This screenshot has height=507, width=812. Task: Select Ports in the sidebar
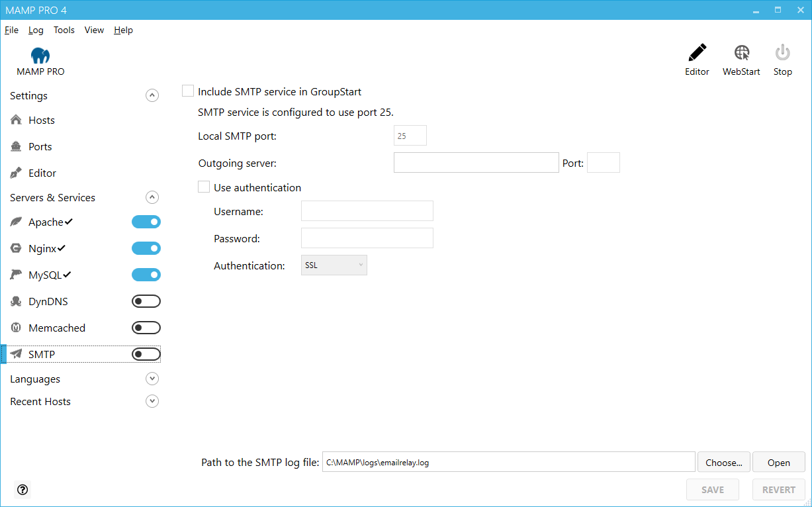[x=40, y=146]
